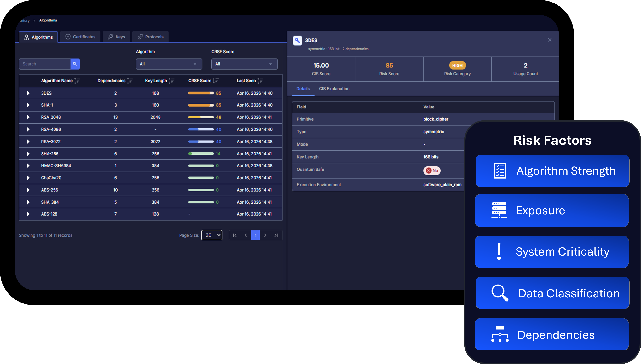The height and width of the screenshot is (364, 641).
Task: Sort by Key Length column icon
Action: 171,80
